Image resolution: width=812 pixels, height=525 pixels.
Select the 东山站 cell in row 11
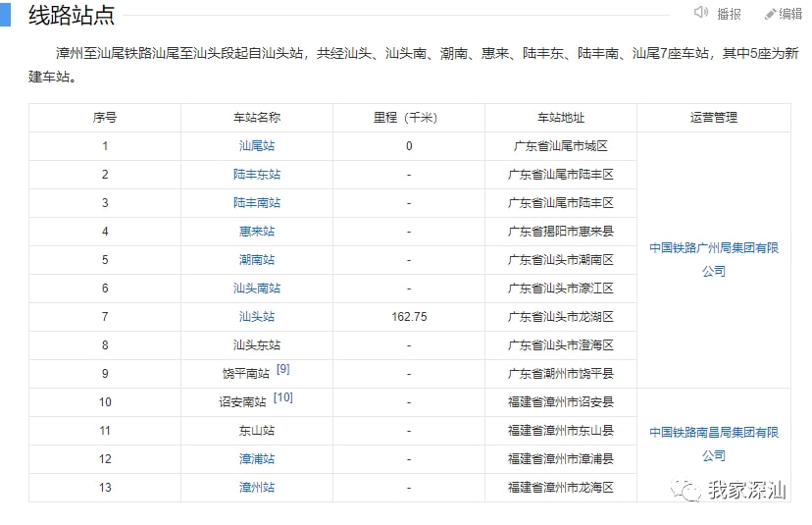click(x=257, y=431)
